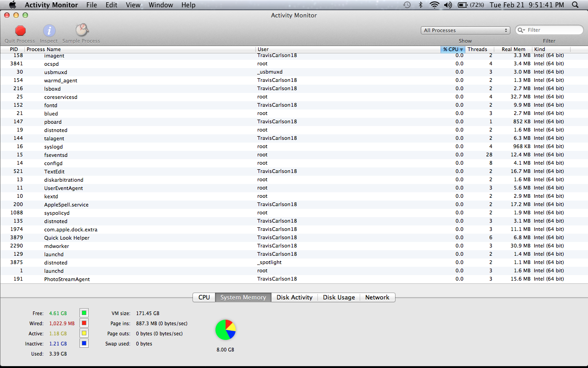This screenshot has height=368, width=588.
Task: Open Spotlight search magnifier in menu bar
Action: (575, 5)
